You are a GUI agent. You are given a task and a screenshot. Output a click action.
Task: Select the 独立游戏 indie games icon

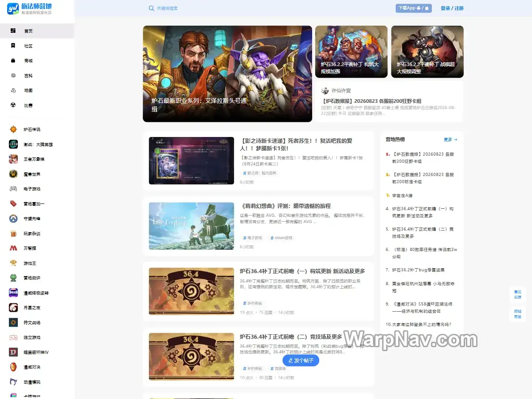(x=13, y=337)
